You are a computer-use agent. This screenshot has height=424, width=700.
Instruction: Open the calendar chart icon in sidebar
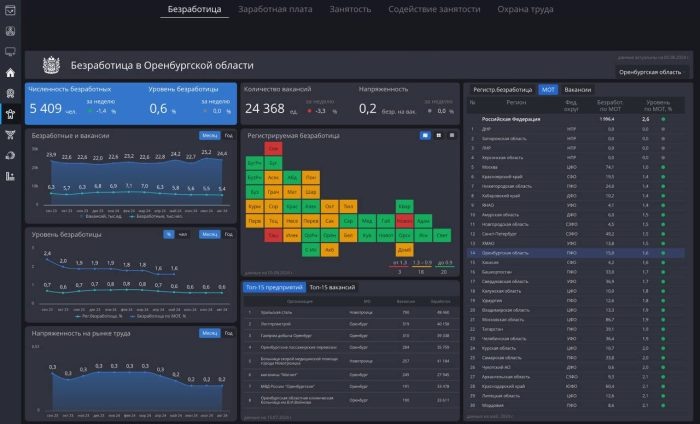pyautogui.click(x=10, y=10)
